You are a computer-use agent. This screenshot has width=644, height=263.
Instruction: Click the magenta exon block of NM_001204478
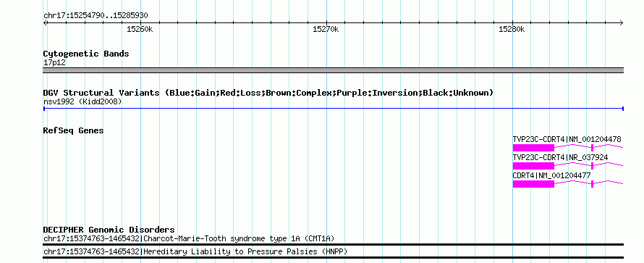pos(533,148)
